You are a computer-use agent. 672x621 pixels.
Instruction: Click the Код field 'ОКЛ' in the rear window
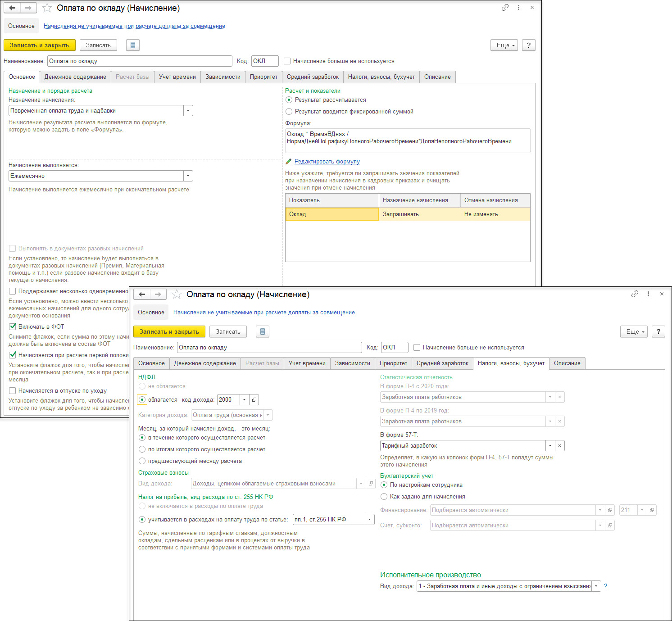(x=265, y=61)
